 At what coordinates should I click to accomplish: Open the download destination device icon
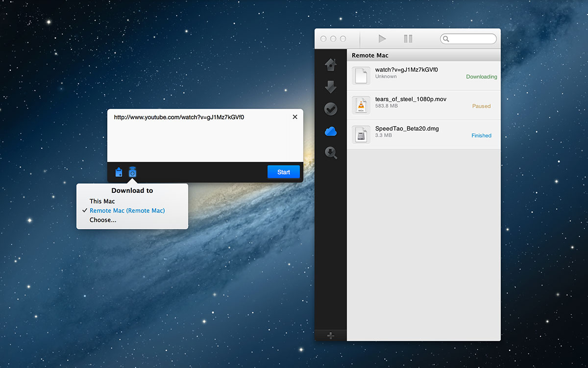coord(132,172)
